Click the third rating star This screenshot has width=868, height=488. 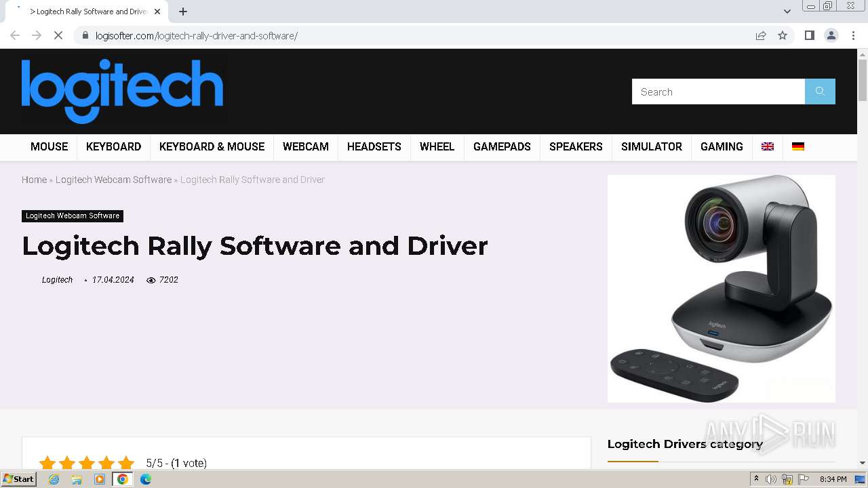click(x=87, y=464)
